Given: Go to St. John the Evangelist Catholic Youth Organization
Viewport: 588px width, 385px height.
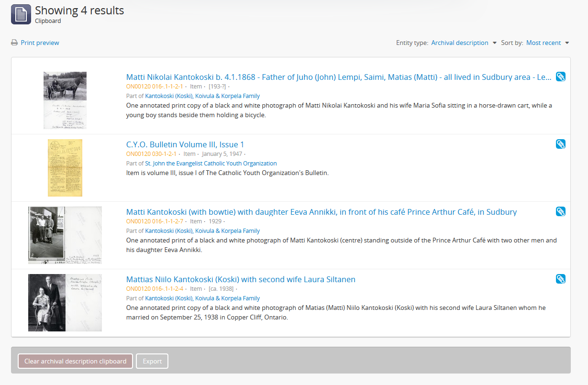Looking at the screenshot, I should [x=211, y=164].
